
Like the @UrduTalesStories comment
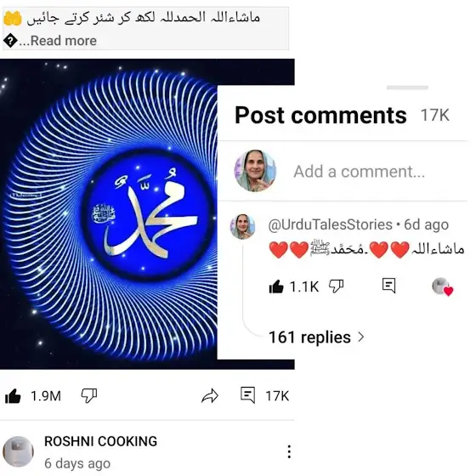(x=276, y=286)
